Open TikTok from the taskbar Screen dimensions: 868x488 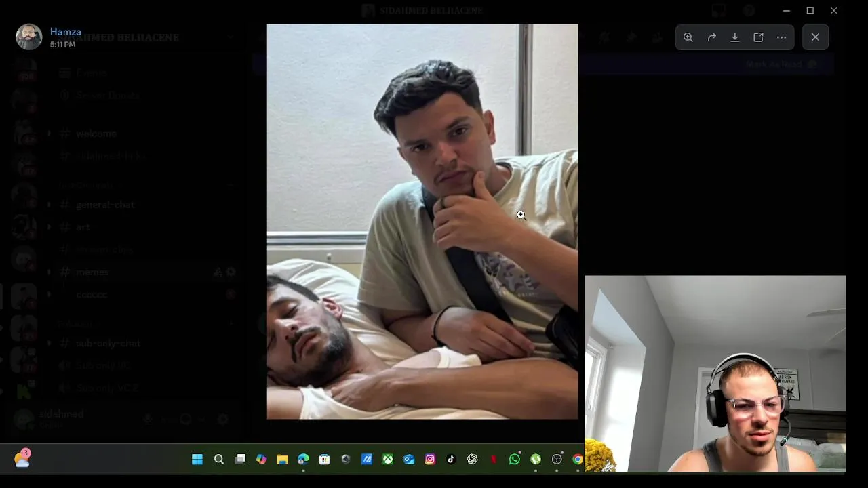click(451, 460)
